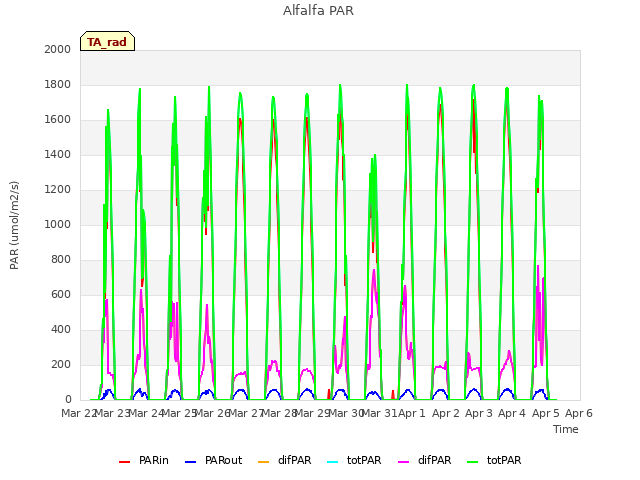
Task: Click the 1800 y-axis tick label
Action: point(58,84)
